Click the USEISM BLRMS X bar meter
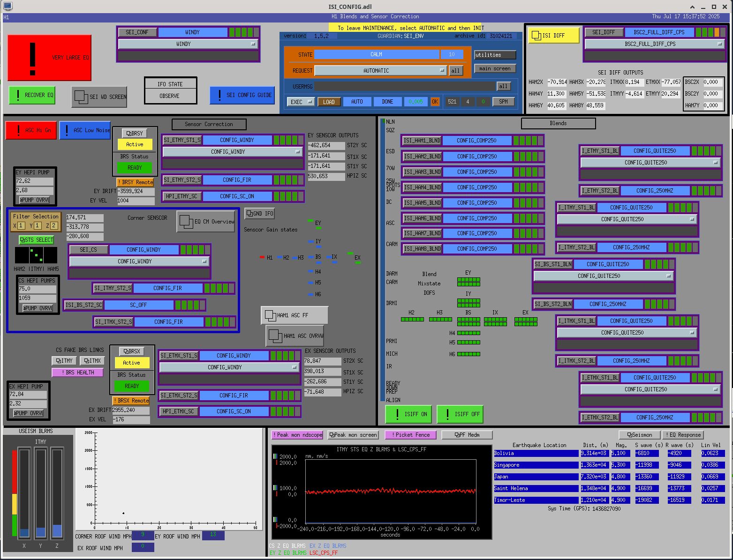Viewport: 733px width, 560px height. click(x=24, y=493)
